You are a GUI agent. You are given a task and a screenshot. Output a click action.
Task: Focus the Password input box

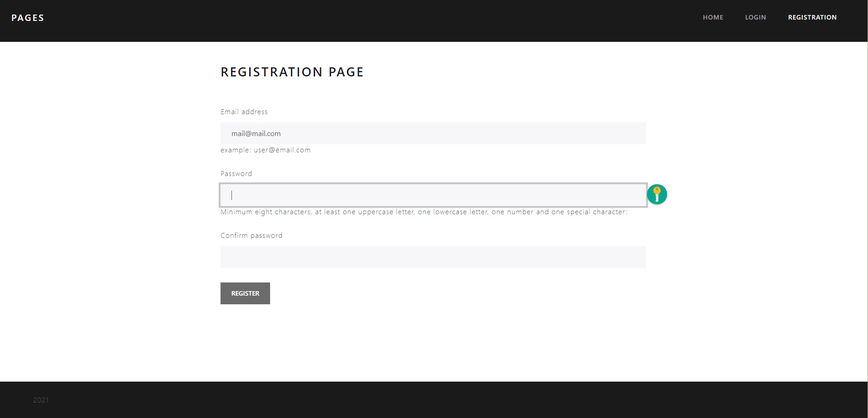point(433,195)
